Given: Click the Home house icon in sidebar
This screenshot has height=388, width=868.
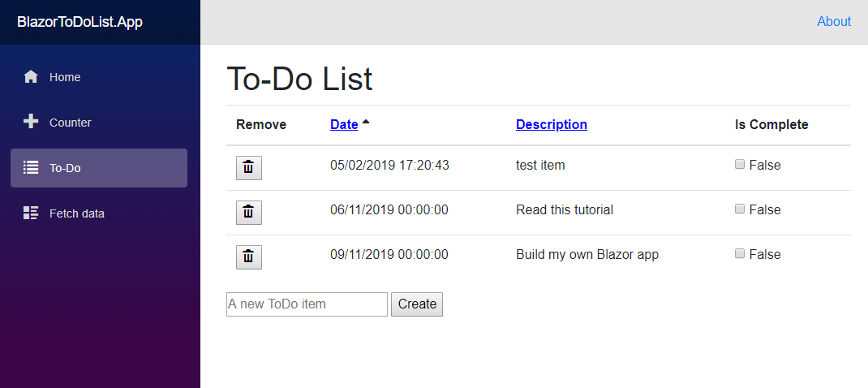Looking at the screenshot, I should [x=31, y=77].
